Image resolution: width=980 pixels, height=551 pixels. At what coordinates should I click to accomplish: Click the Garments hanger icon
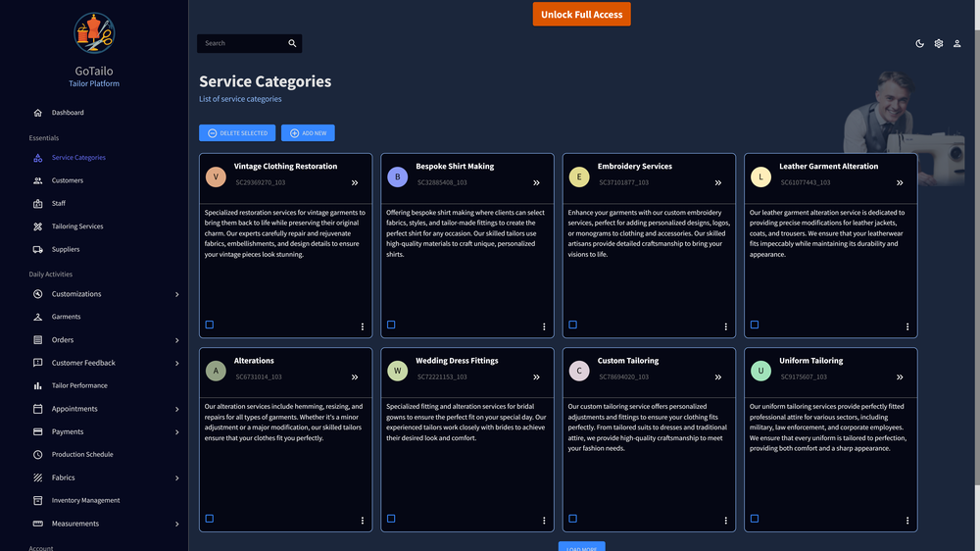point(37,317)
